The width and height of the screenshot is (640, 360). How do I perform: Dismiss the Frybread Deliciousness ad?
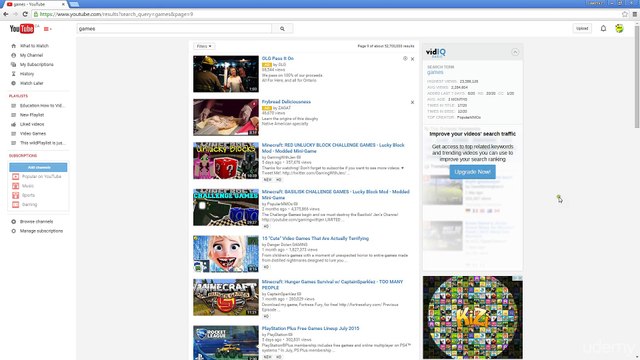[x=412, y=102]
